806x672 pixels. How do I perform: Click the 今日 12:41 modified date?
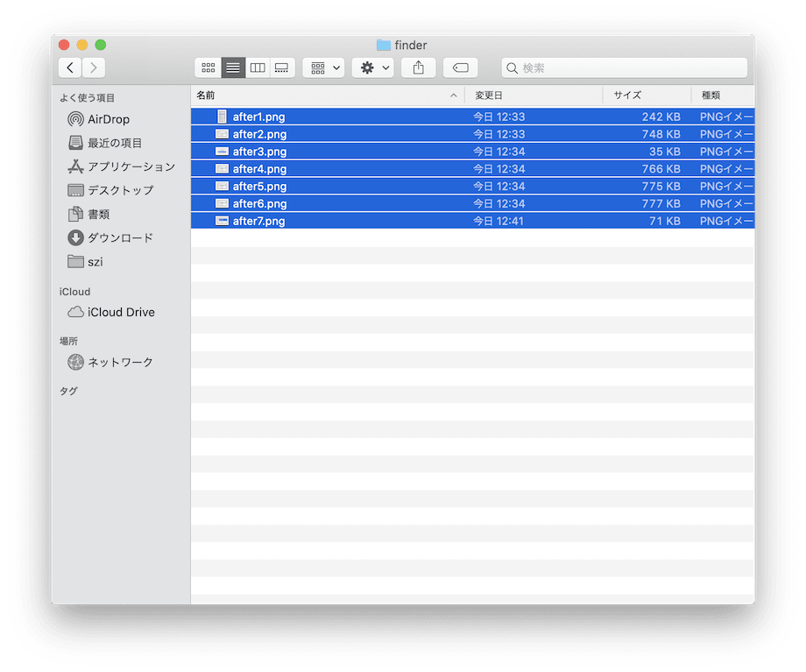(498, 221)
